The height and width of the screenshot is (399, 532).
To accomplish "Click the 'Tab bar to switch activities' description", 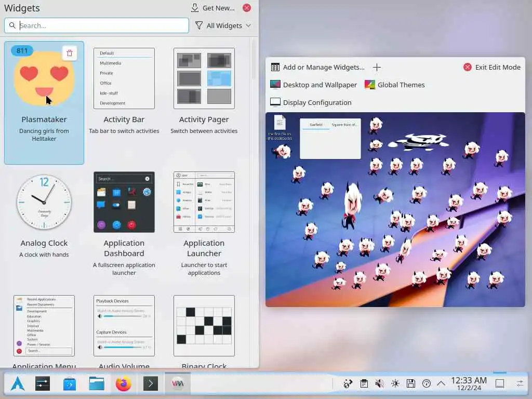I will (x=124, y=131).
